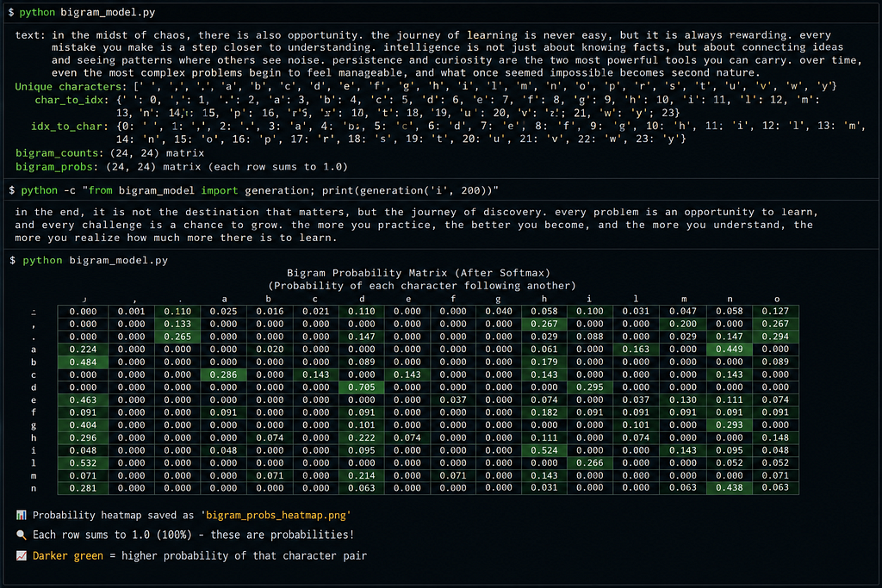Screen dimensions: 882x588
Task: Select matrix cell 0.463 in row e
Action: tap(83, 399)
